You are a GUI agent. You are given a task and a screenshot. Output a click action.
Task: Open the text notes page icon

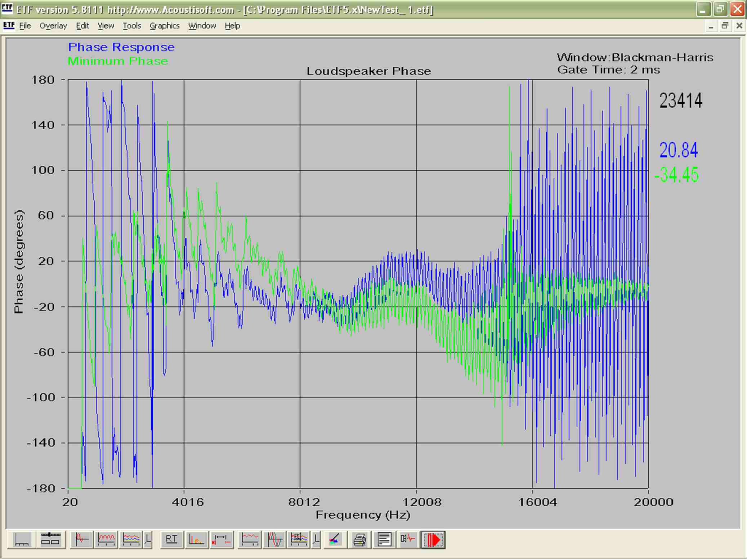[x=384, y=540]
